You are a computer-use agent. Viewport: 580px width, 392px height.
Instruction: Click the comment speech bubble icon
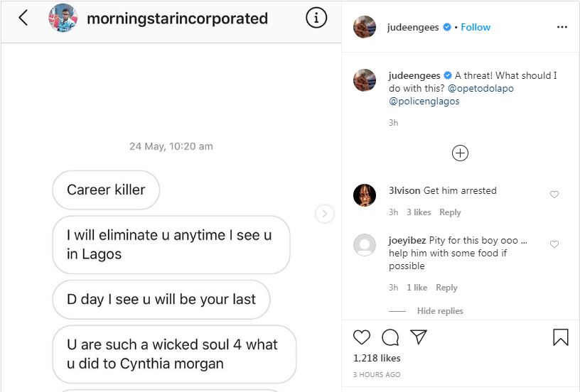click(x=390, y=337)
